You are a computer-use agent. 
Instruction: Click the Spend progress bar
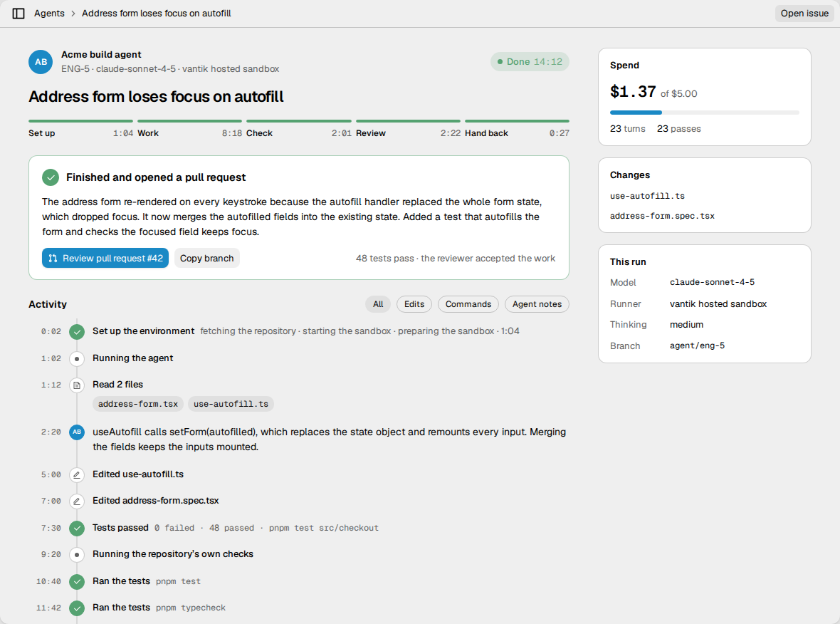pyautogui.click(x=705, y=113)
